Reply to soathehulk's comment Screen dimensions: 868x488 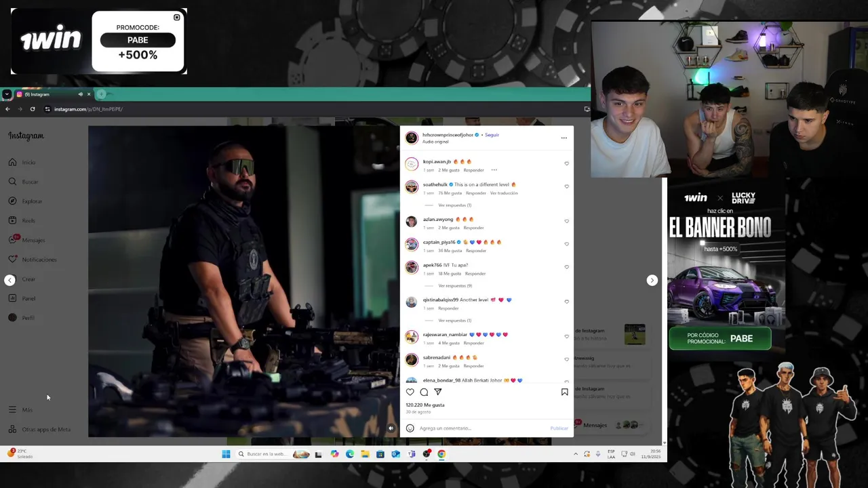(476, 193)
